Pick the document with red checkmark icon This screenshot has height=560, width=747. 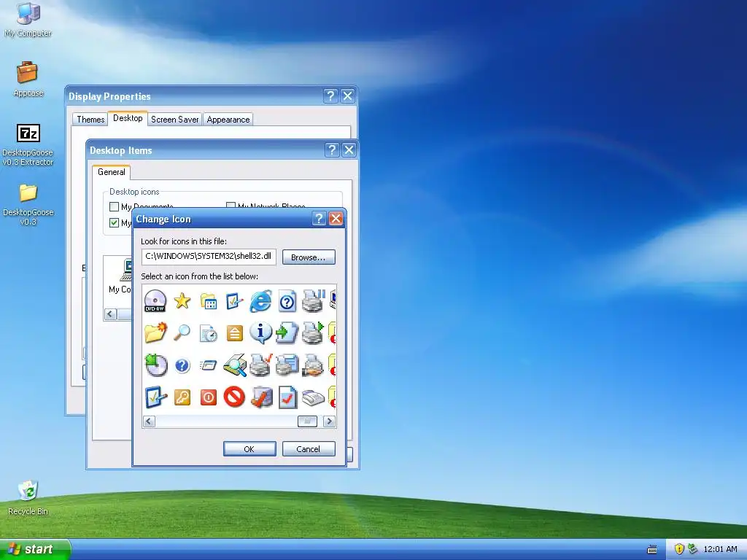(287, 397)
